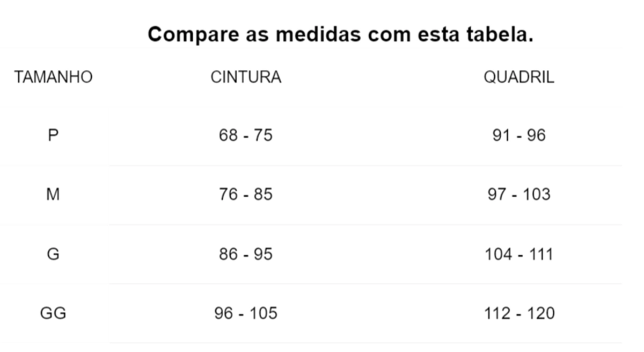Select the QUADRIL column header
The width and height of the screenshot is (644, 352).
tap(519, 77)
